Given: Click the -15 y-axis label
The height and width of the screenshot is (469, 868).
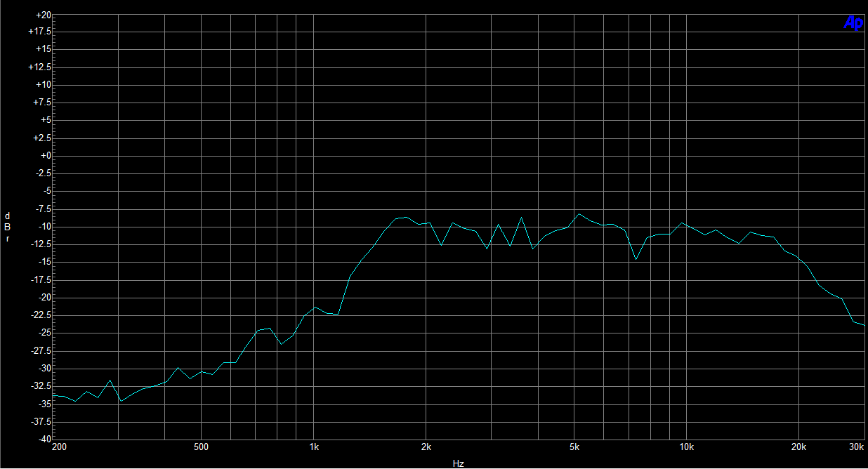Looking at the screenshot, I should coord(44,261).
